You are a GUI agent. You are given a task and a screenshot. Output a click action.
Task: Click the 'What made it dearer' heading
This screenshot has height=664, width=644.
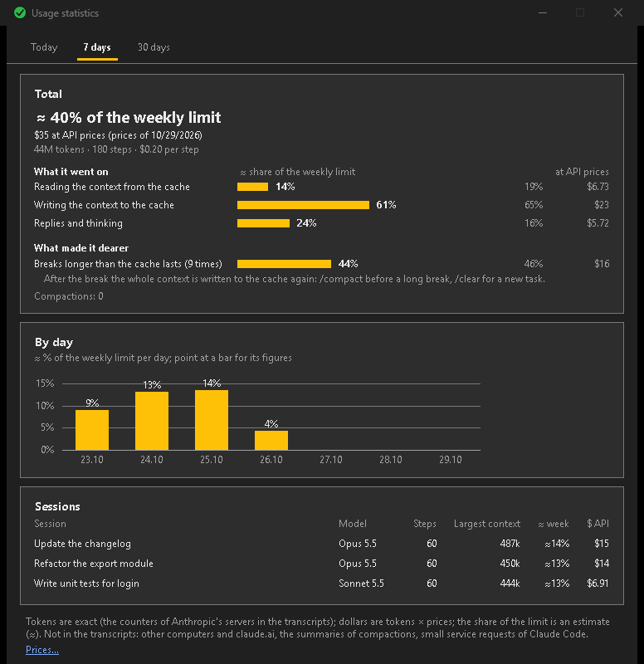click(81, 248)
